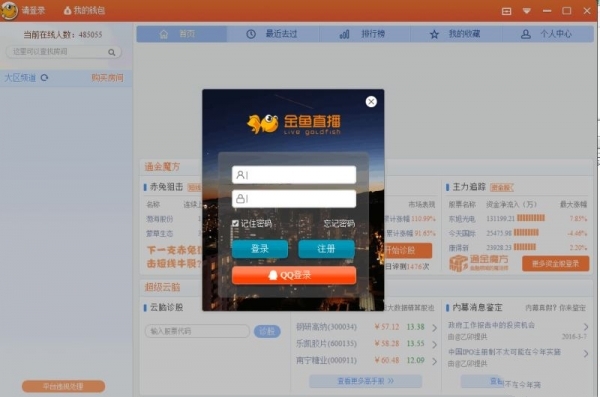Screen dimensions: 600x397
Task: Click the 蒙草生态 stock row
Action: coord(173,234)
